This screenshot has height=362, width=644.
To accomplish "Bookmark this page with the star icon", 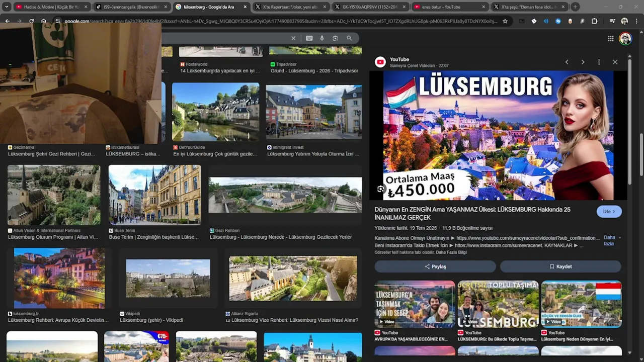I will (x=505, y=21).
